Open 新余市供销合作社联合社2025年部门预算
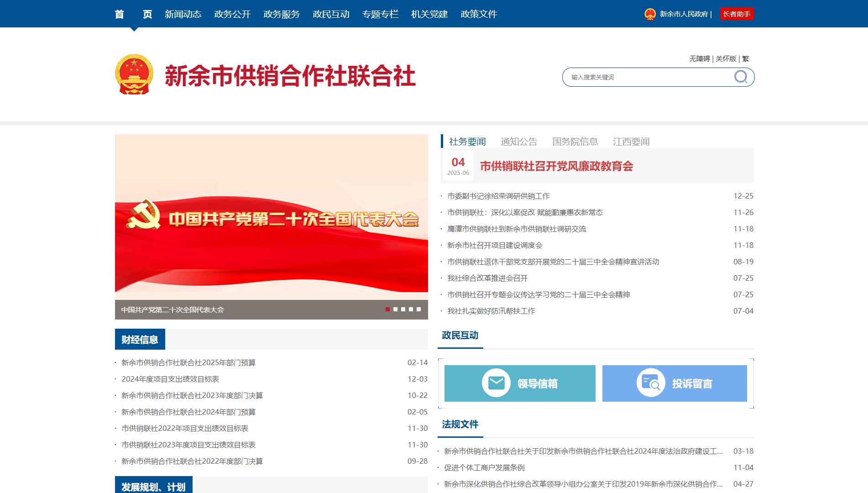This screenshot has width=868, height=493. coord(188,362)
